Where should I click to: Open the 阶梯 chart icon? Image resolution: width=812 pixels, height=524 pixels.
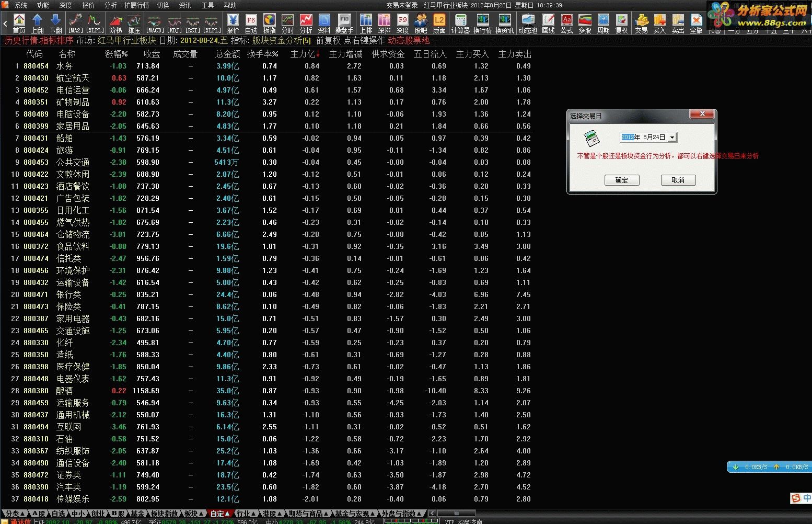pos(115,24)
